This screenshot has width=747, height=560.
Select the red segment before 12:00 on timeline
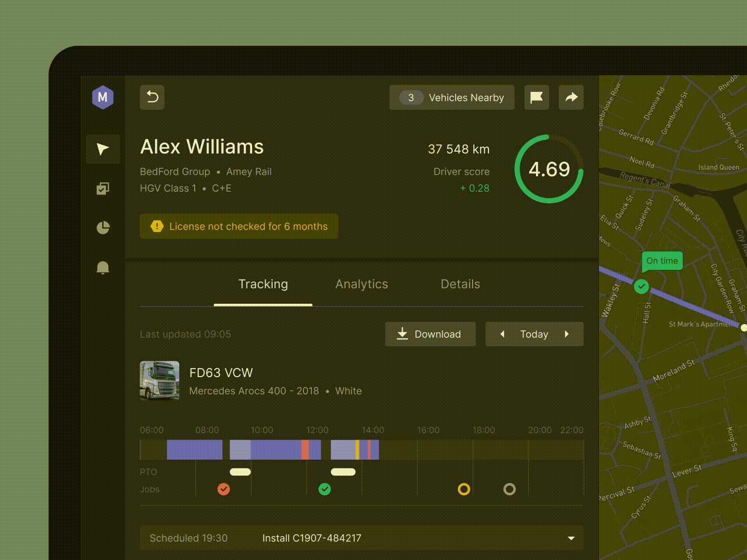305,450
